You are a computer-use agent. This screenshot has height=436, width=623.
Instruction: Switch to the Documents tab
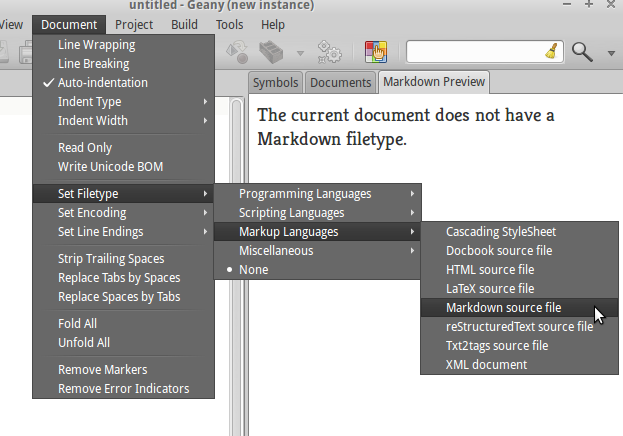pyautogui.click(x=339, y=83)
